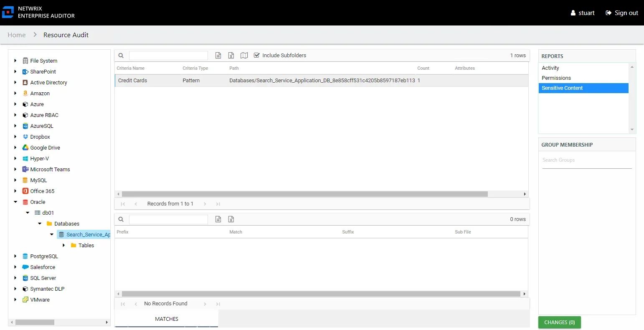Open the Sensitive Content report

[583, 88]
